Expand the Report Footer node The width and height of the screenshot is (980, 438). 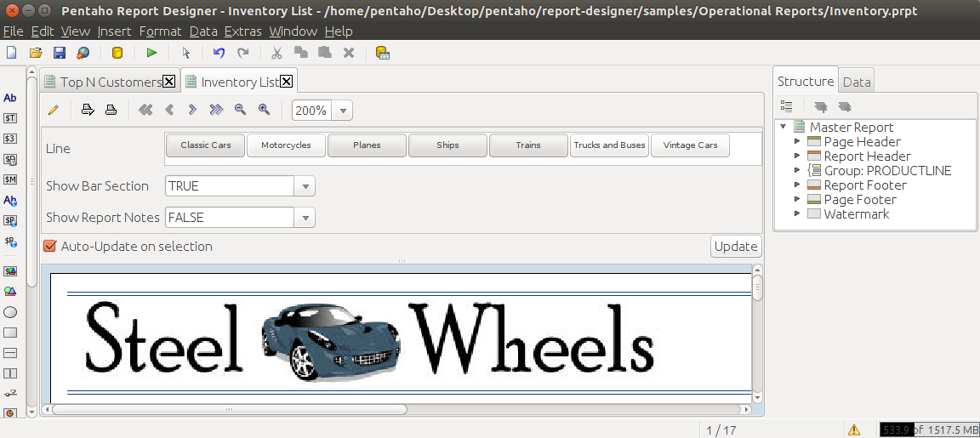(797, 185)
